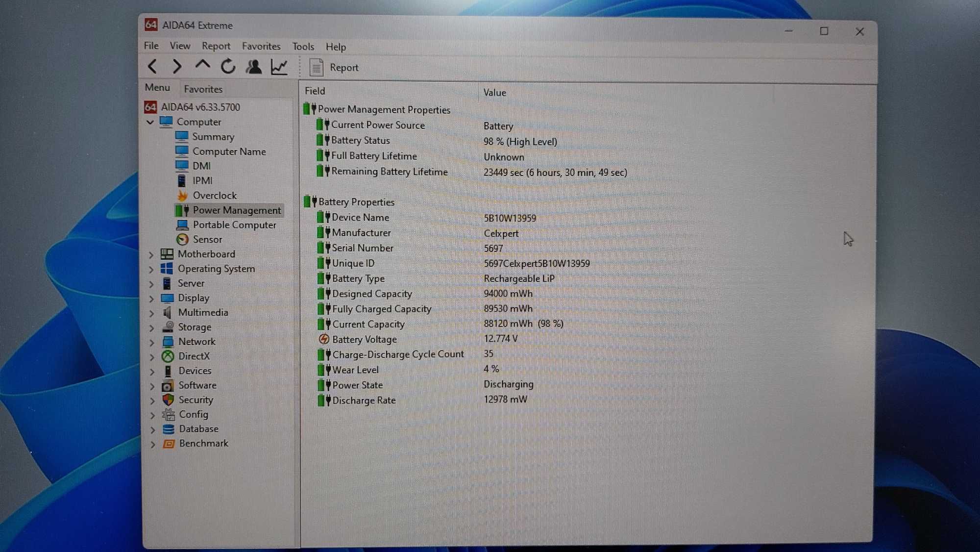The image size is (980, 552).
Task: Select the Battery Status row
Action: pos(437,141)
